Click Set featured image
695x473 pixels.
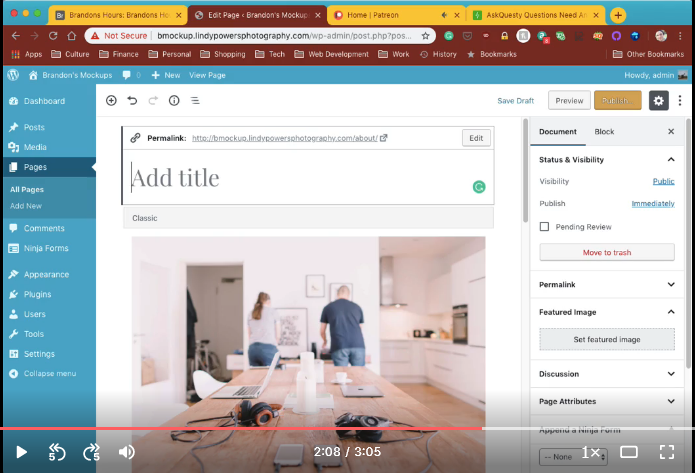pyautogui.click(x=607, y=340)
